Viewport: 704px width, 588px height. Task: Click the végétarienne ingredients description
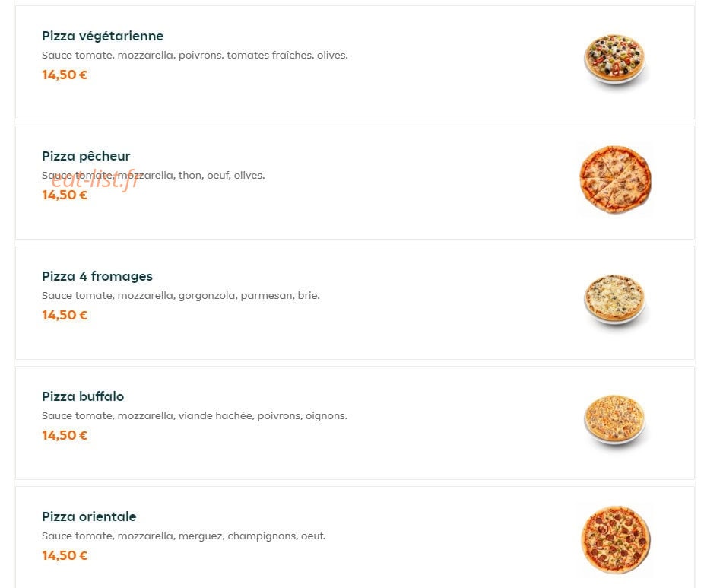(195, 56)
